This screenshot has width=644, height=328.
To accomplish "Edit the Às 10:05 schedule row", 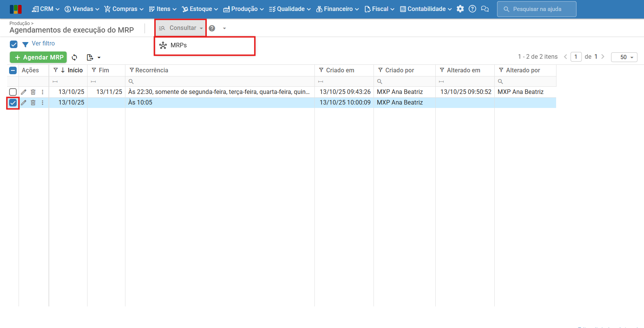I will (23, 103).
